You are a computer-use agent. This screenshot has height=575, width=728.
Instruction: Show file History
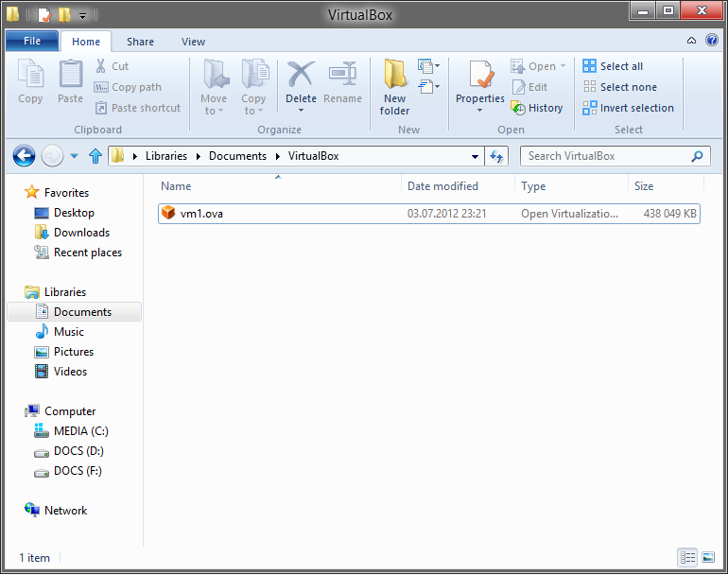click(537, 108)
